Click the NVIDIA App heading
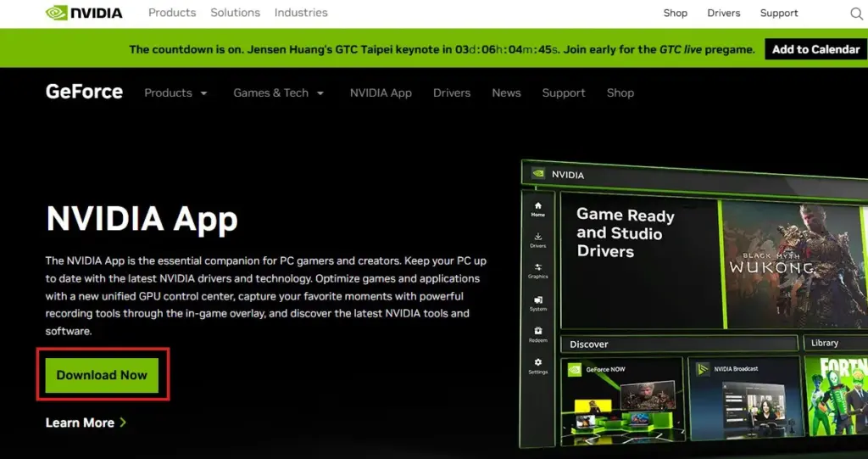This screenshot has width=868, height=459. [142, 219]
